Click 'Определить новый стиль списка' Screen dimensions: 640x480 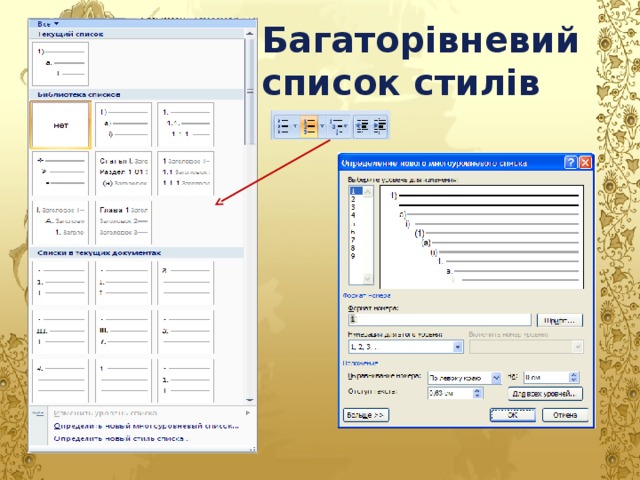pos(121,439)
